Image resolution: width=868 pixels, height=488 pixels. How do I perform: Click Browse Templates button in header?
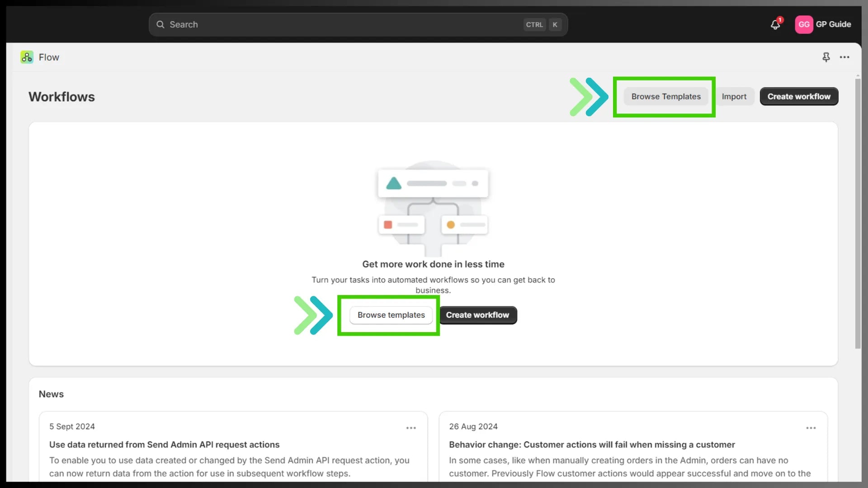666,96
